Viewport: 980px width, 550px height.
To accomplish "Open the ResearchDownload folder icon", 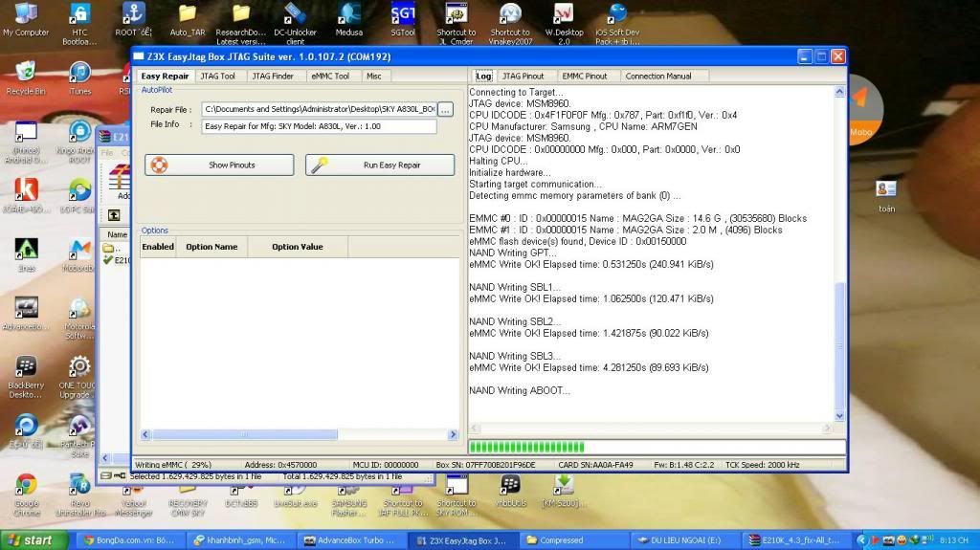I will (240, 23).
